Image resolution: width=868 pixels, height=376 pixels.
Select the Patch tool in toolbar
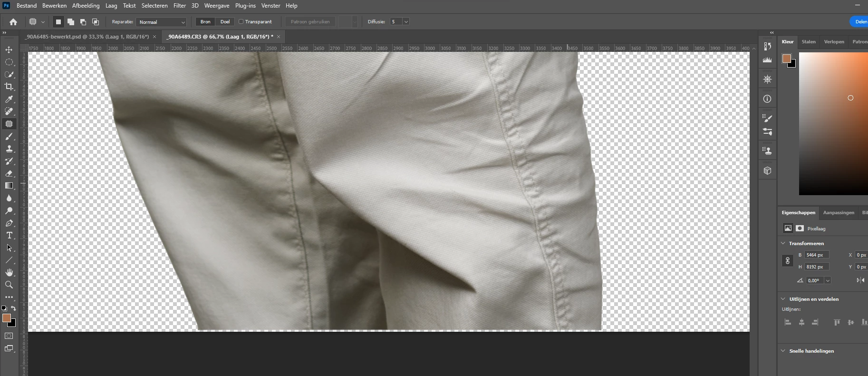9,124
